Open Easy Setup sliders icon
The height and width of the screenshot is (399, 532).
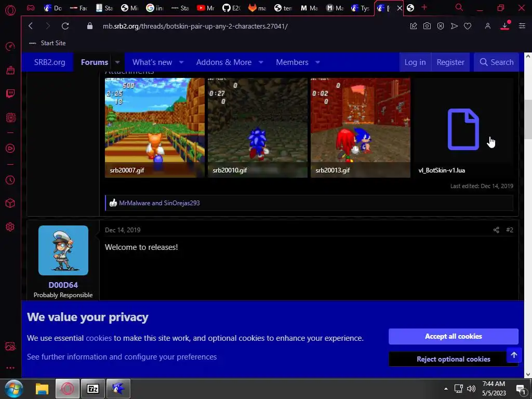(522, 26)
